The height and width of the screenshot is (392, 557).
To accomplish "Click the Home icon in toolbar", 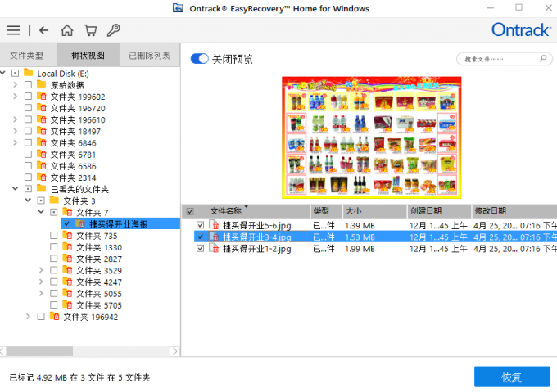I will coord(67,30).
